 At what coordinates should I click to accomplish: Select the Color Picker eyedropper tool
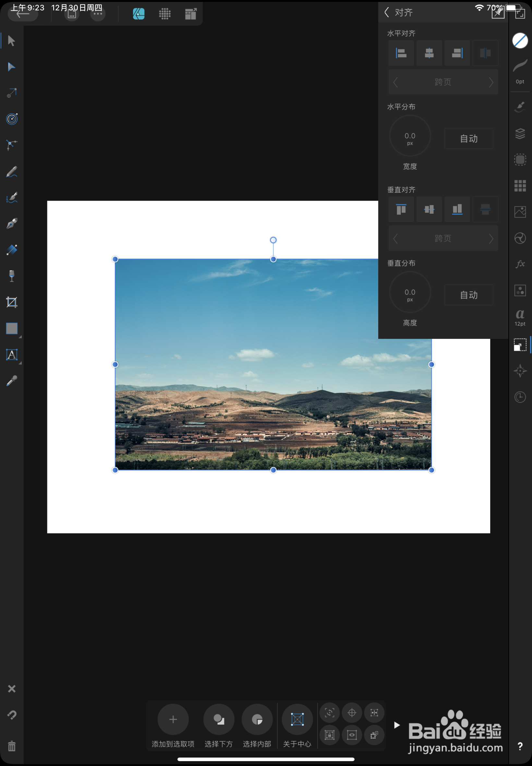12,380
